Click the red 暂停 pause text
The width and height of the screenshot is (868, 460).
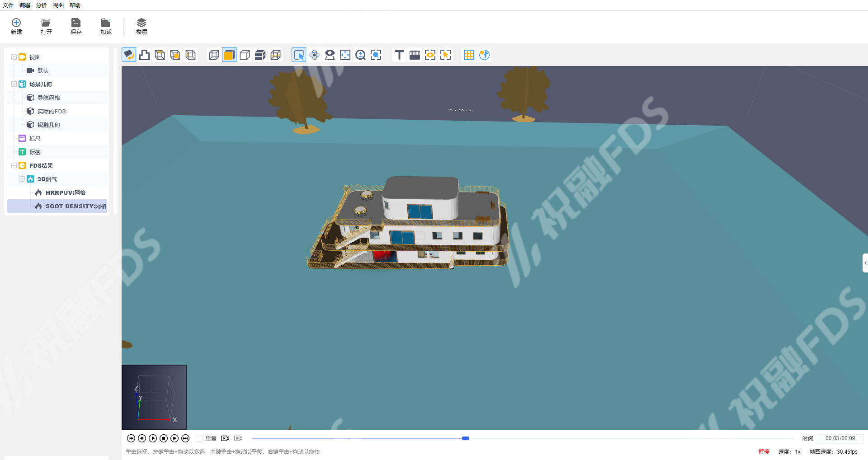(x=764, y=451)
